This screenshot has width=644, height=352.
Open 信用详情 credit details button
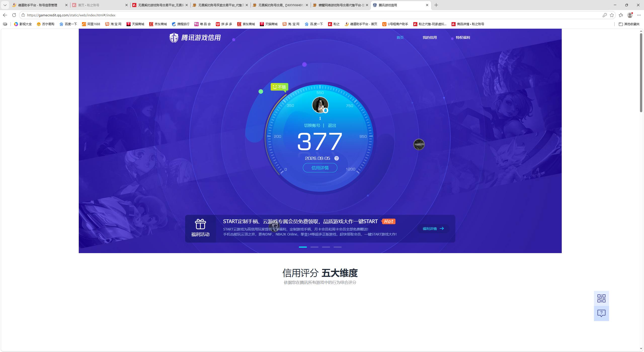[320, 168]
